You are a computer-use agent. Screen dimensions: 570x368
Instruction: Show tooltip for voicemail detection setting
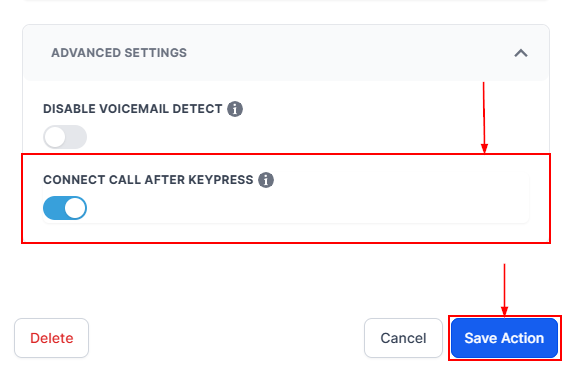click(x=235, y=109)
